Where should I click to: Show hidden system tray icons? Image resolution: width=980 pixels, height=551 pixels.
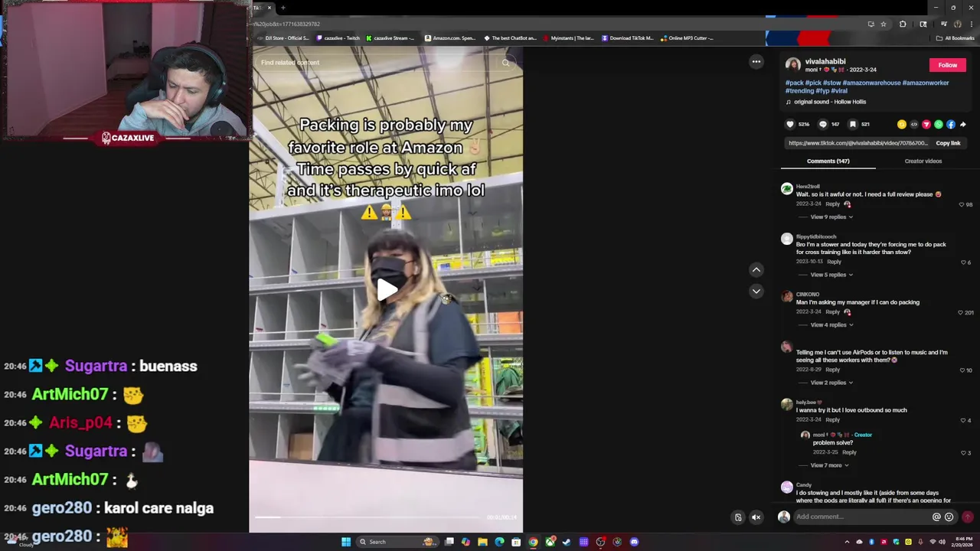[x=847, y=542]
